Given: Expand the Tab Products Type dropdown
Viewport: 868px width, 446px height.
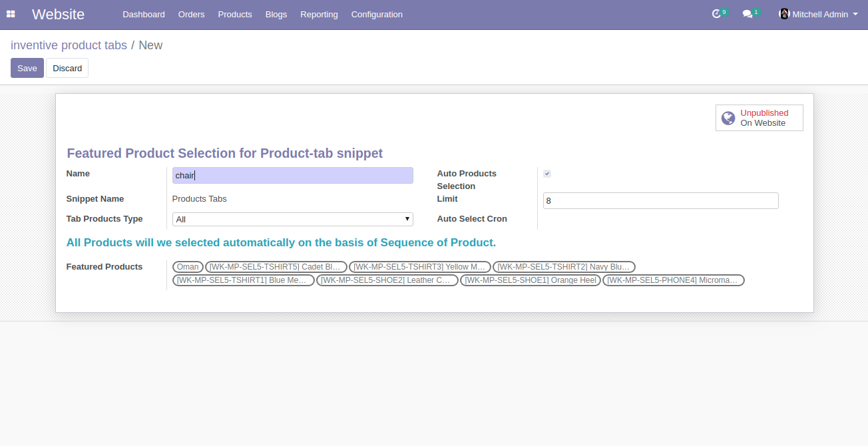Looking at the screenshot, I should pyautogui.click(x=292, y=219).
